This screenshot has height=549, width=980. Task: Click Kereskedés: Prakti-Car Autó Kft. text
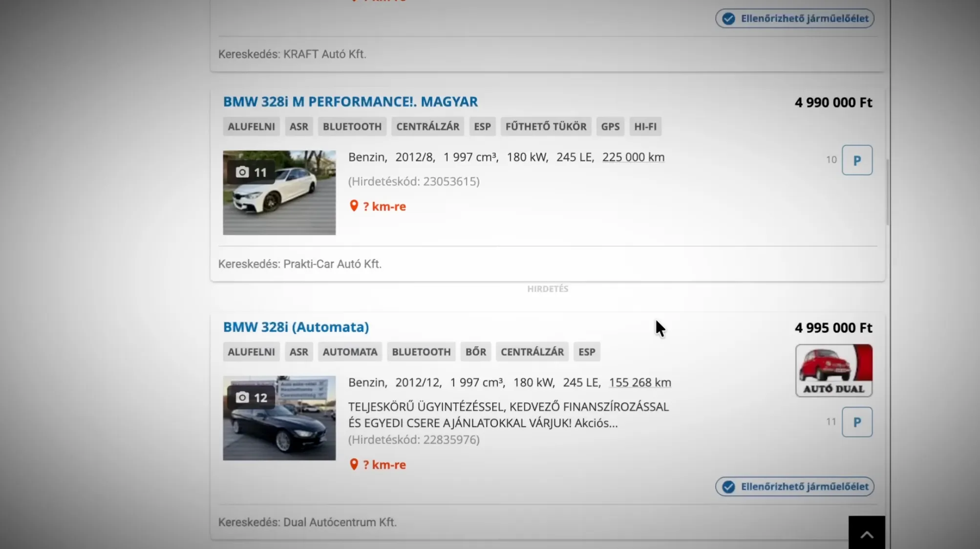[x=300, y=264]
